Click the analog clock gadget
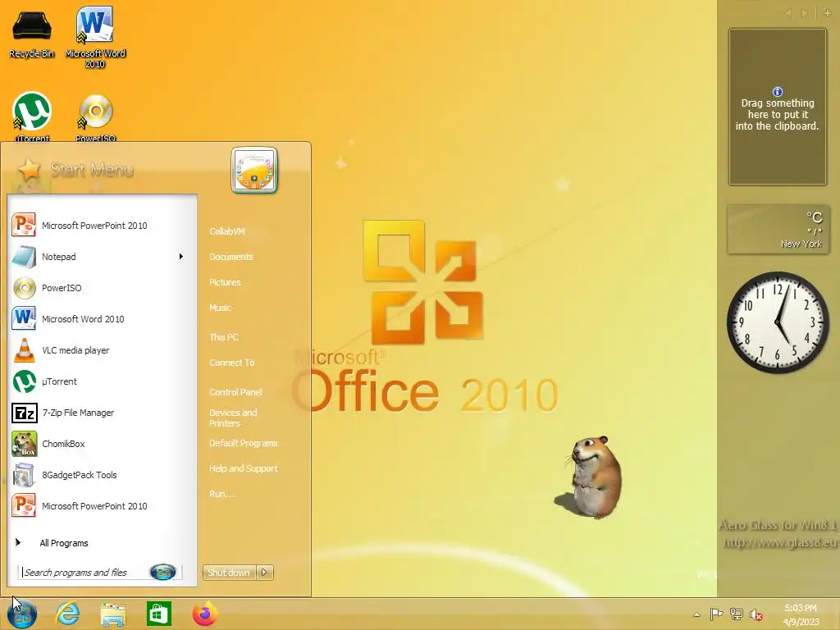This screenshot has width=840, height=630. [x=778, y=322]
